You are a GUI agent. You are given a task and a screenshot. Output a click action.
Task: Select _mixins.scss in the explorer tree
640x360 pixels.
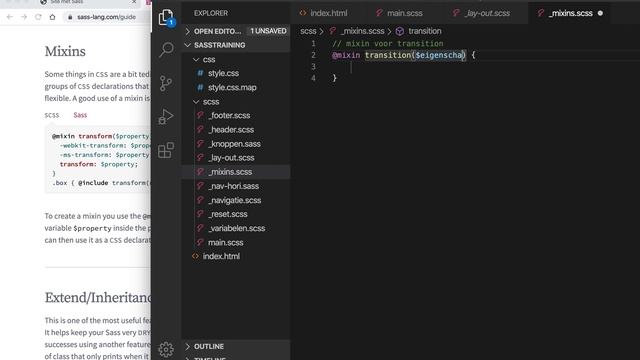click(230, 172)
